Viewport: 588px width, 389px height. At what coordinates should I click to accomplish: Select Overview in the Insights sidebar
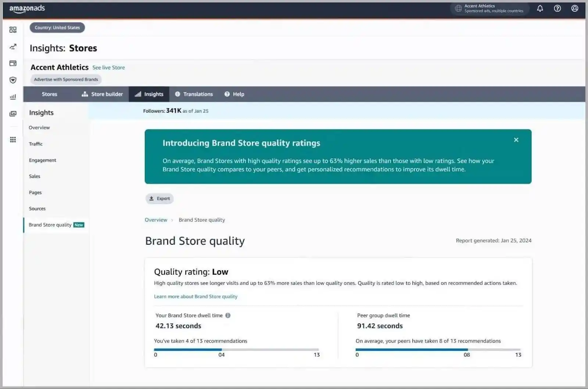pos(39,128)
